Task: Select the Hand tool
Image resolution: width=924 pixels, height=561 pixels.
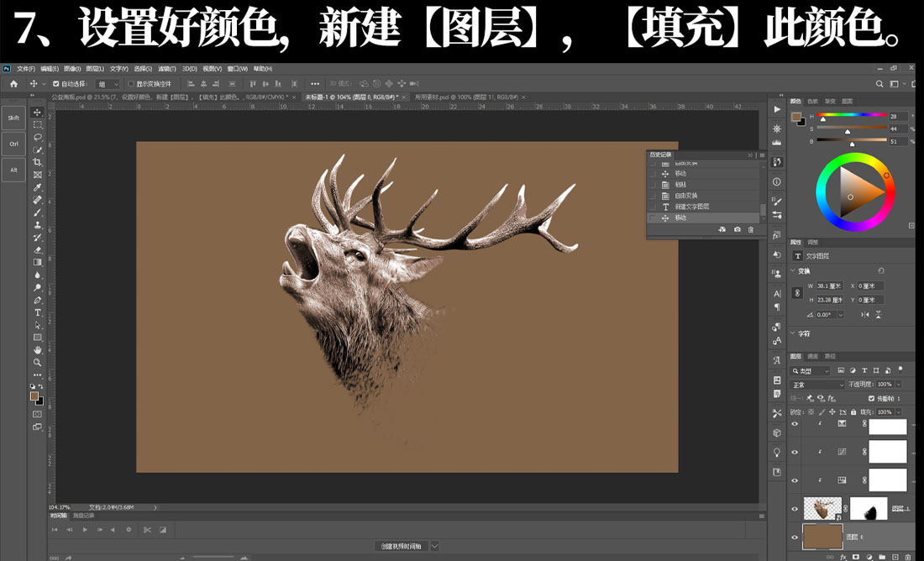Action: pyautogui.click(x=38, y=350)
